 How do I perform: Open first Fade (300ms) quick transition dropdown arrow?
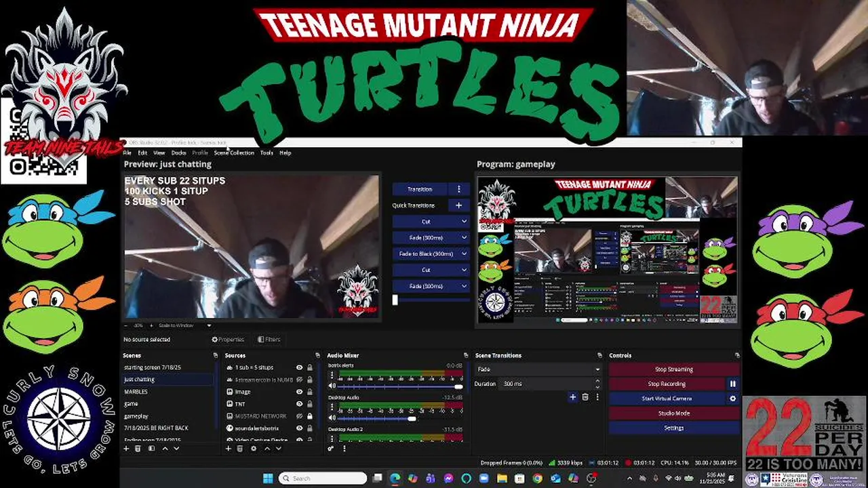coord(464,237)
